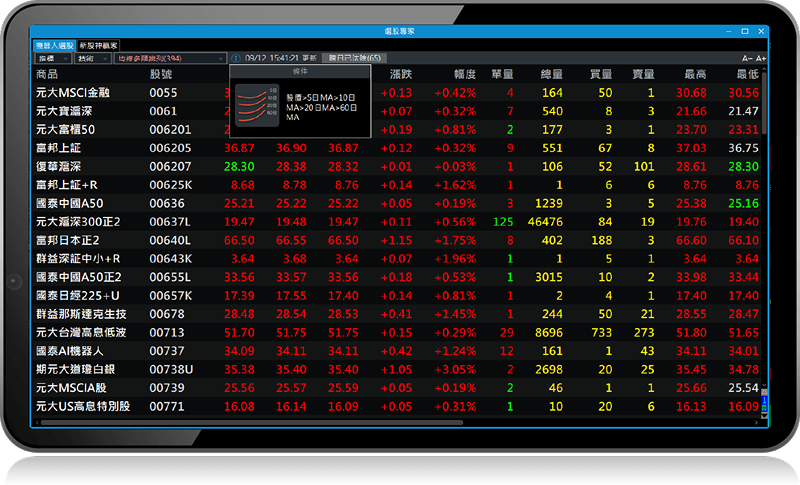Screen dimensions: 800x485
Task: Select the 元大US高息特別股 row name
Action: coord(83,406)
